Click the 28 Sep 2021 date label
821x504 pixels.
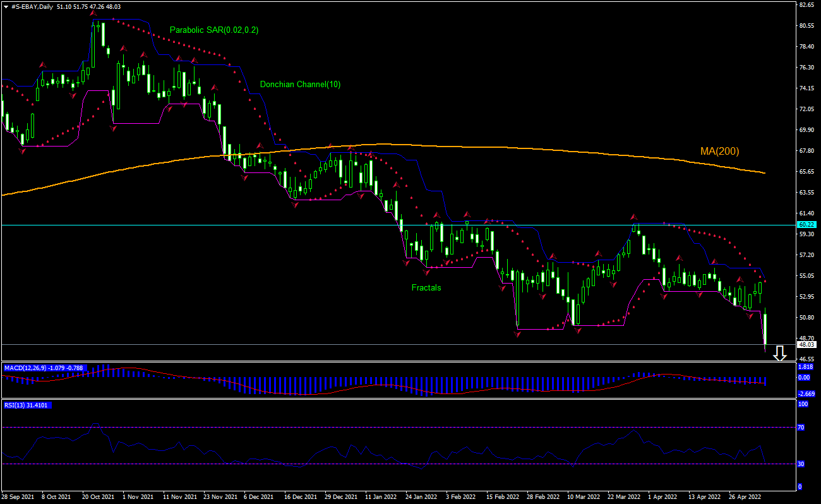(x=19, y=496)
